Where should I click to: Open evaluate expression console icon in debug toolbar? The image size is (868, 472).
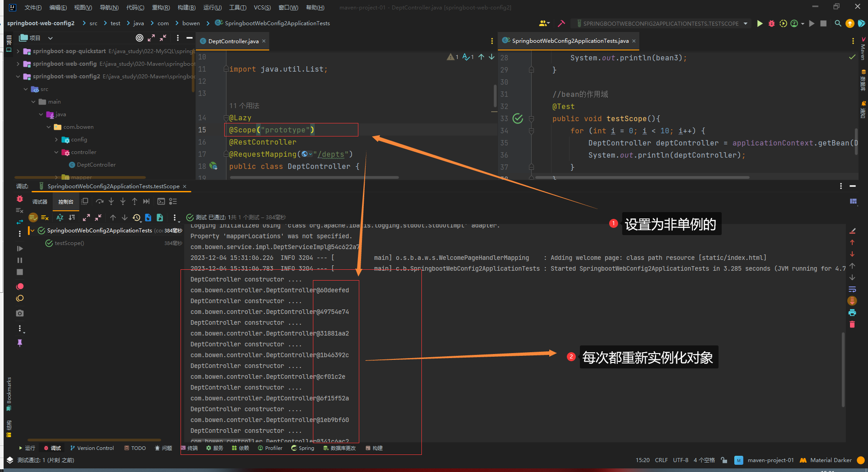pyautogui.click(x=161, y=201)
